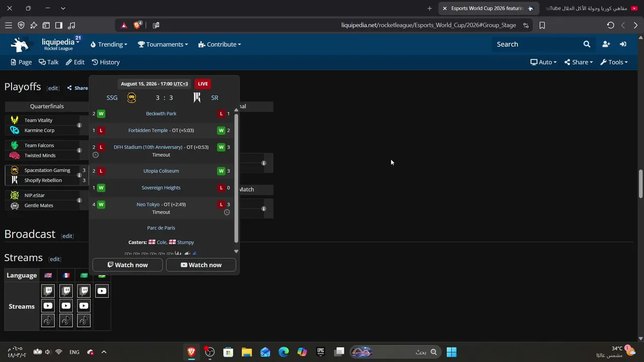
Task: Open File Explorer from the taskbar
Action: [x=247, y=352]
